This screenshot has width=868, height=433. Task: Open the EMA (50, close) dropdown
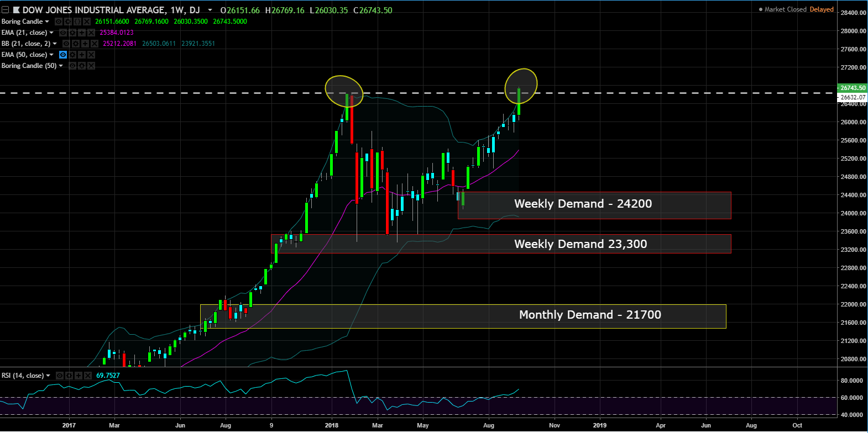coord(51,55)
